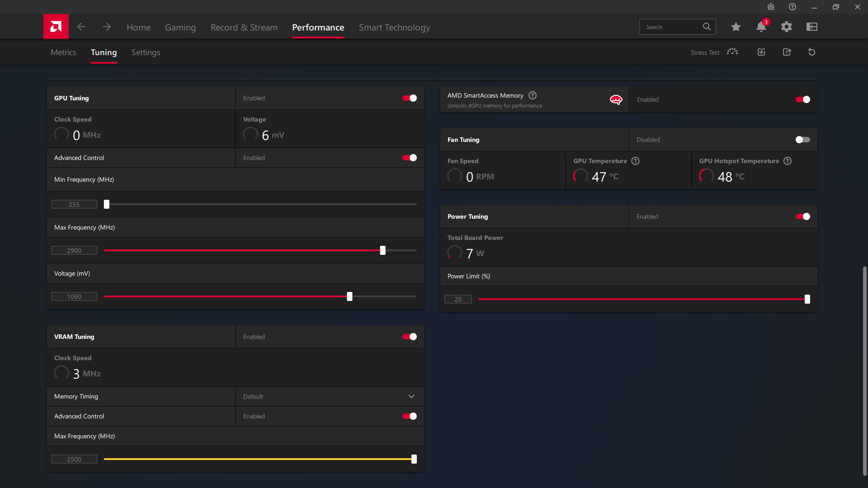Image resolution: width=868 pixels, height=488 pixels.
Task: Click the Min Frequency value box 255
Action: click(x=74, y=204)
